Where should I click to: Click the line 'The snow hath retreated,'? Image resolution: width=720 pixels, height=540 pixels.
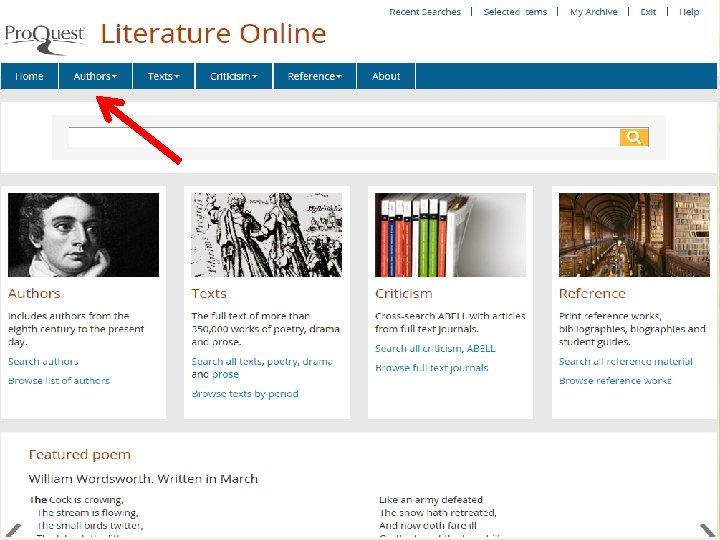pos(438,512)
